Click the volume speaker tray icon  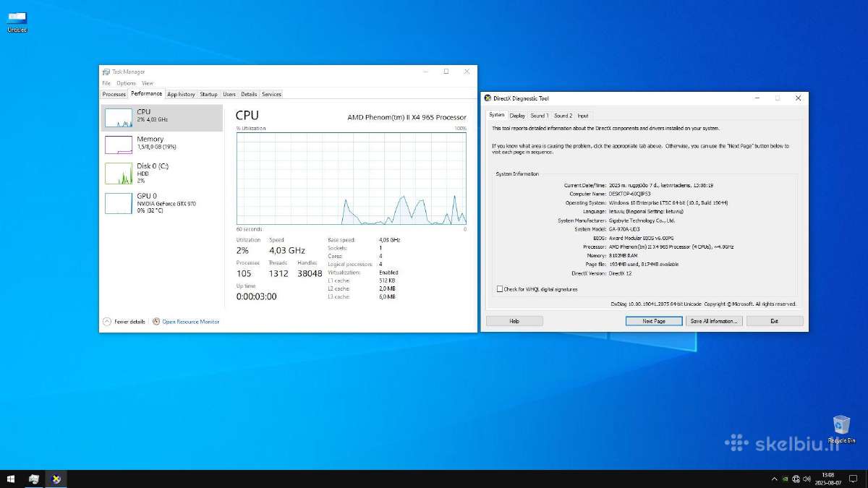coord(807,479)
